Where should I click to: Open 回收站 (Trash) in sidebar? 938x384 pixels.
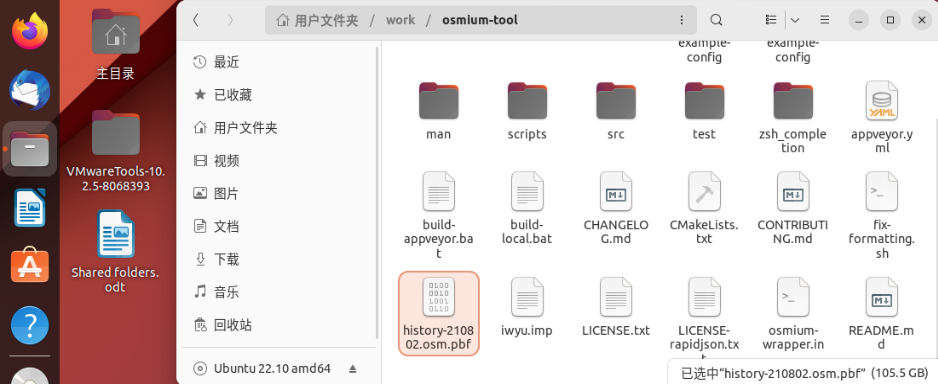(x=278, y=325)
